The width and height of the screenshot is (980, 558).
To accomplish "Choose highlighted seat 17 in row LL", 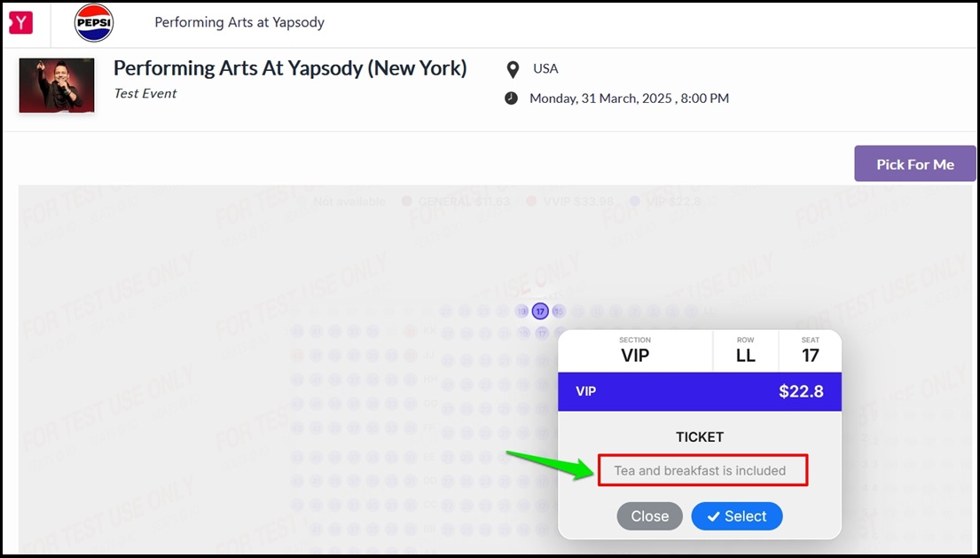I will click(541, 311).
